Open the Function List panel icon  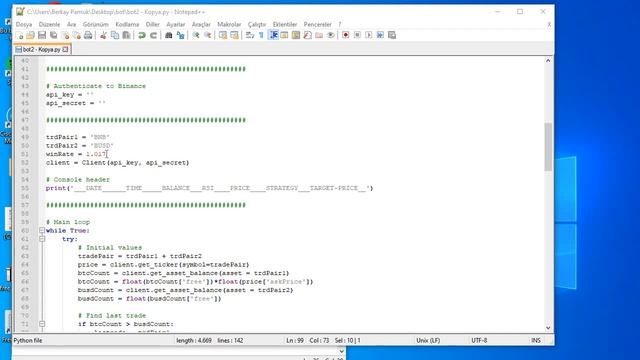307,36
